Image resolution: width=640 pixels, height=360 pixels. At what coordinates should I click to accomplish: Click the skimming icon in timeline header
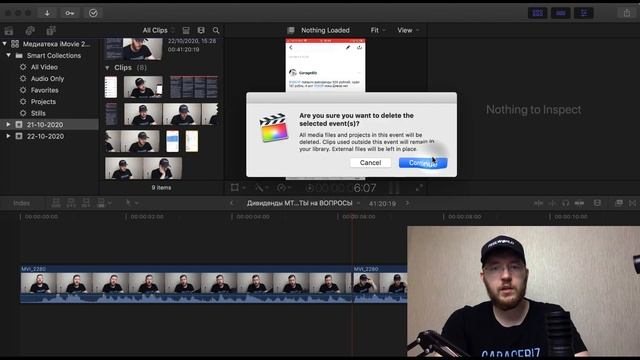point(538,203)
